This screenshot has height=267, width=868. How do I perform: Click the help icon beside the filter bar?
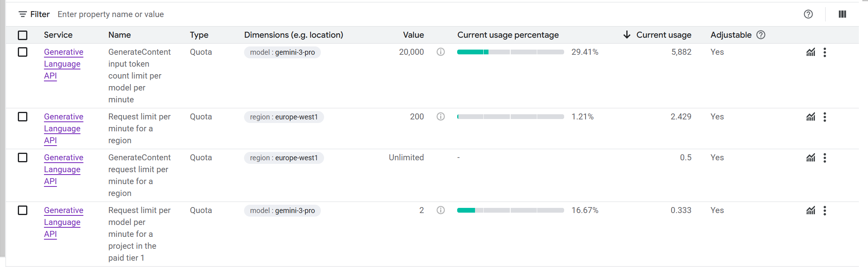808,14
